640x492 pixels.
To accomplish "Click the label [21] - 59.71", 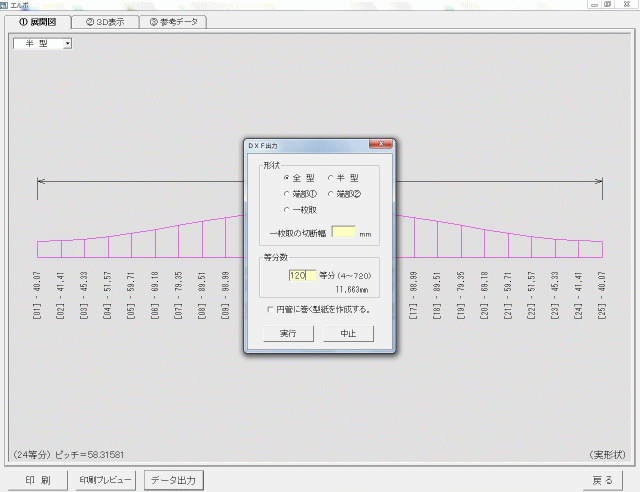I will point(508,295).
